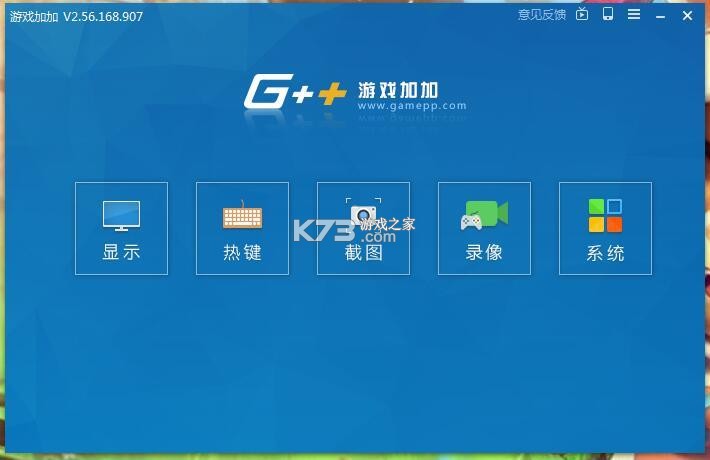Open the 系统 system settings tile
The width and height of the screenshot is (710, 460).
coord(605,229)
